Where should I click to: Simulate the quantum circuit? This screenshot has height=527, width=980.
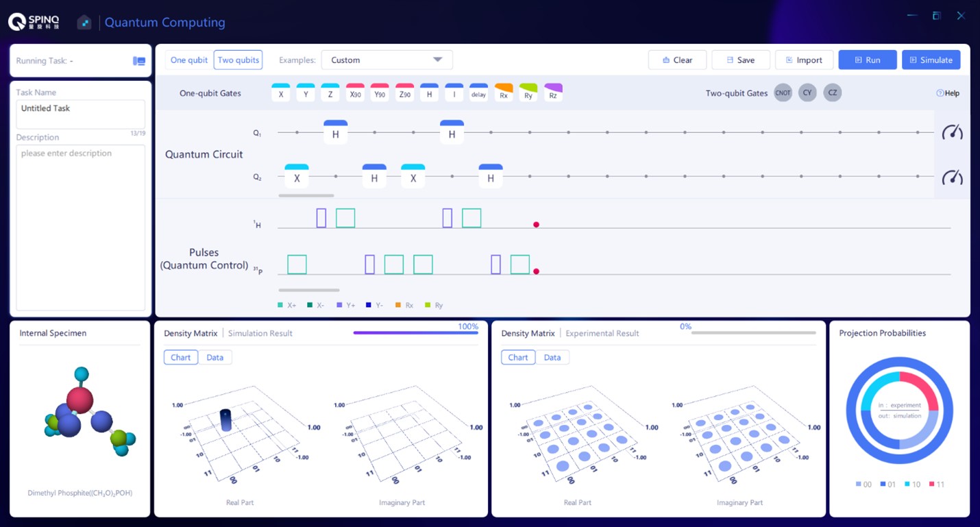pos(931,60)
